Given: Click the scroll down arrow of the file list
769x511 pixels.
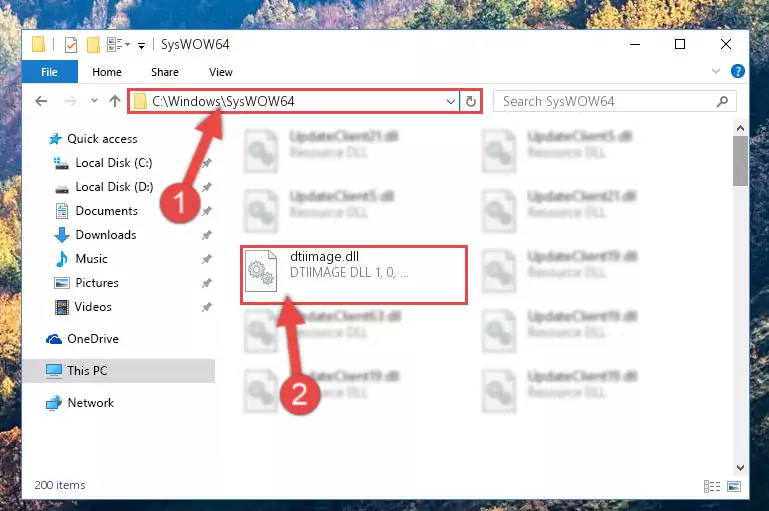Looking at the screenshot, I should click(x=740, y=468).
